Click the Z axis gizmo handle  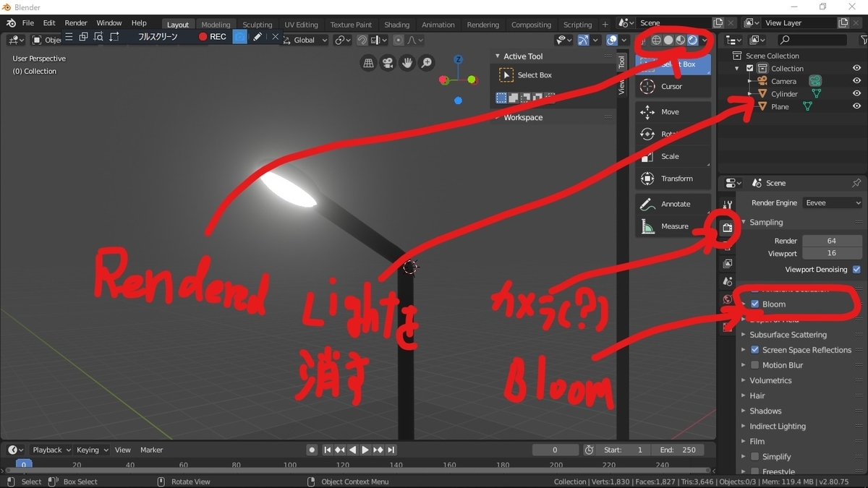(x=457, y=59)
